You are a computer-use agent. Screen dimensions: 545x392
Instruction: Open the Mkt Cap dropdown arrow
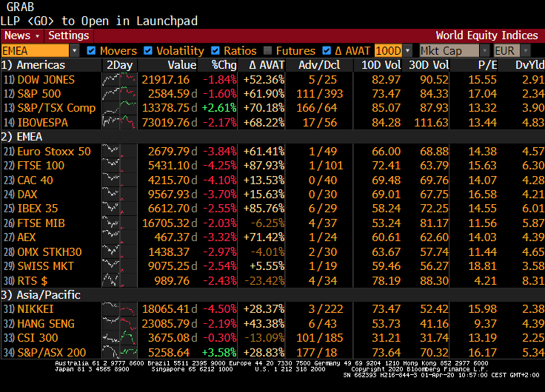click(x=484, y=51)
